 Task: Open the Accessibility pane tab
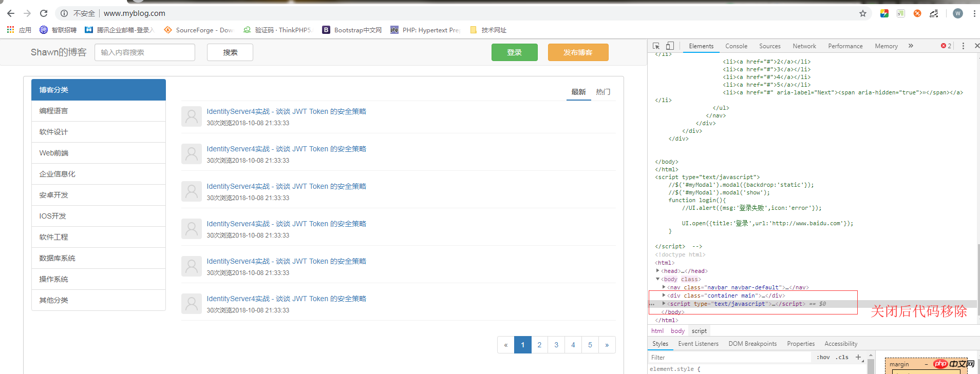841,344
